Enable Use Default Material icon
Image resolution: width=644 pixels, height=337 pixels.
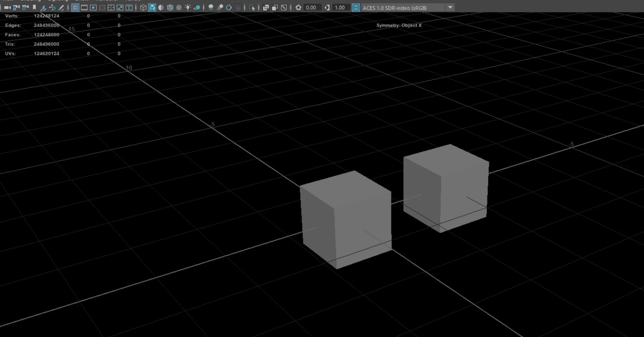pyautogui.click(x=161, y=8)
